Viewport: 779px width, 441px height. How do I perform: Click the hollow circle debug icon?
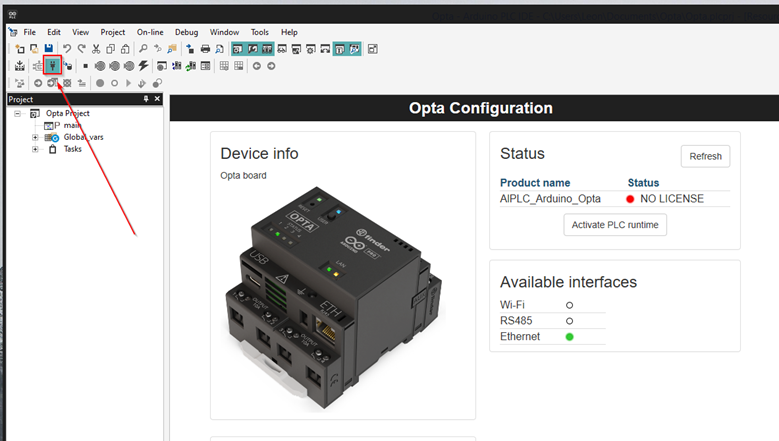114,83
